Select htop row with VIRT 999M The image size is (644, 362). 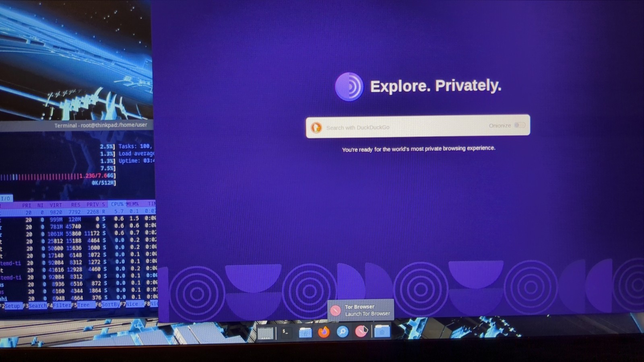click(78, 219)
